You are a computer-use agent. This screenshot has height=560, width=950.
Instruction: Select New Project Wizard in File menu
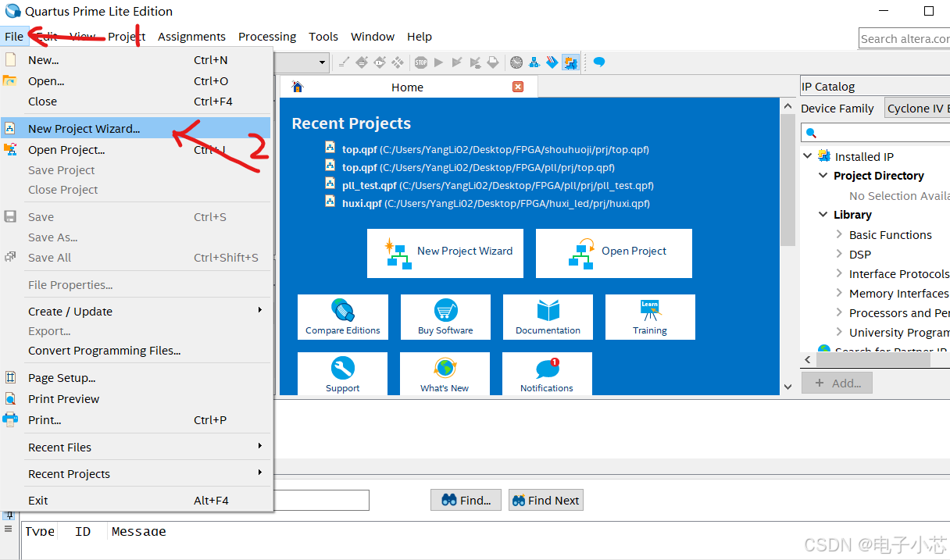pyautogui.click(x=84, y=129)
